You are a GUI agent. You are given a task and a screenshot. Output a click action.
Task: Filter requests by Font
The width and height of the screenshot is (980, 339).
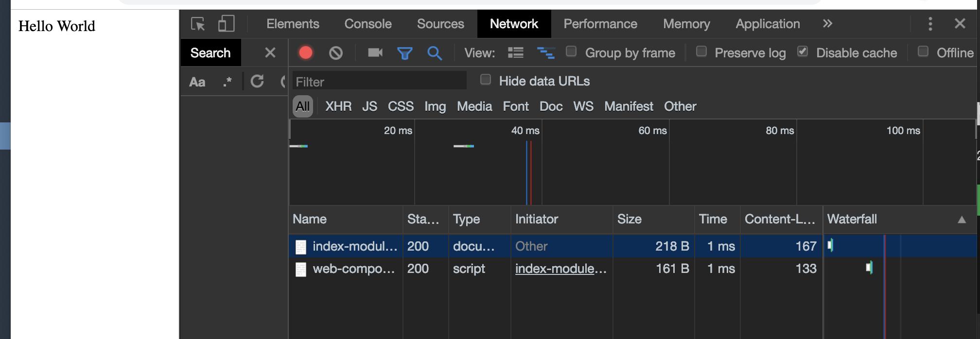click(516, 106)
